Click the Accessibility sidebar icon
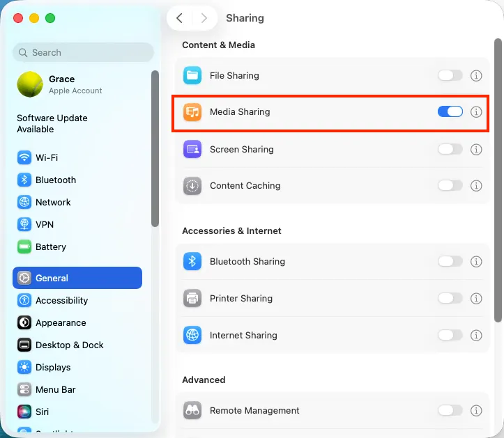This screenshot has width=504, height=438. pyautogui.click(x=24, y=301)
